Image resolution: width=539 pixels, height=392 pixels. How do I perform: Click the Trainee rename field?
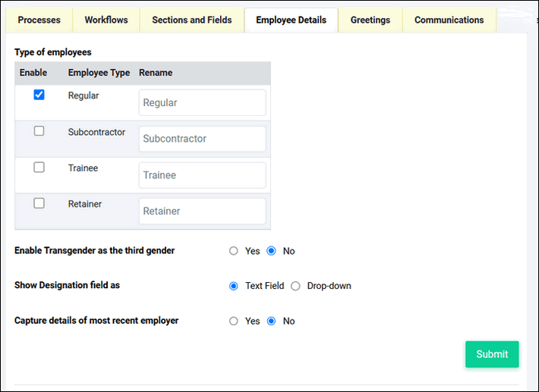pyautogui.click(x=202, y=175)
